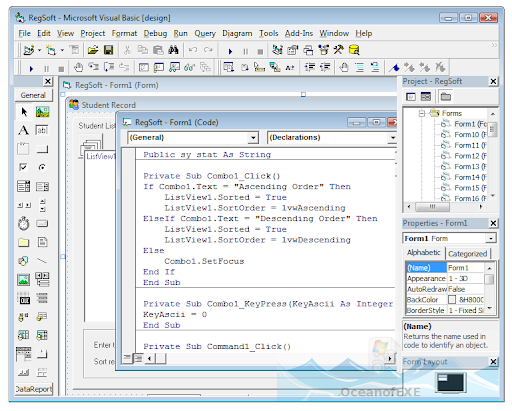Select the Pointer tool in toolbox
This screenshot has width=512, height=411.
click(24, 112)
